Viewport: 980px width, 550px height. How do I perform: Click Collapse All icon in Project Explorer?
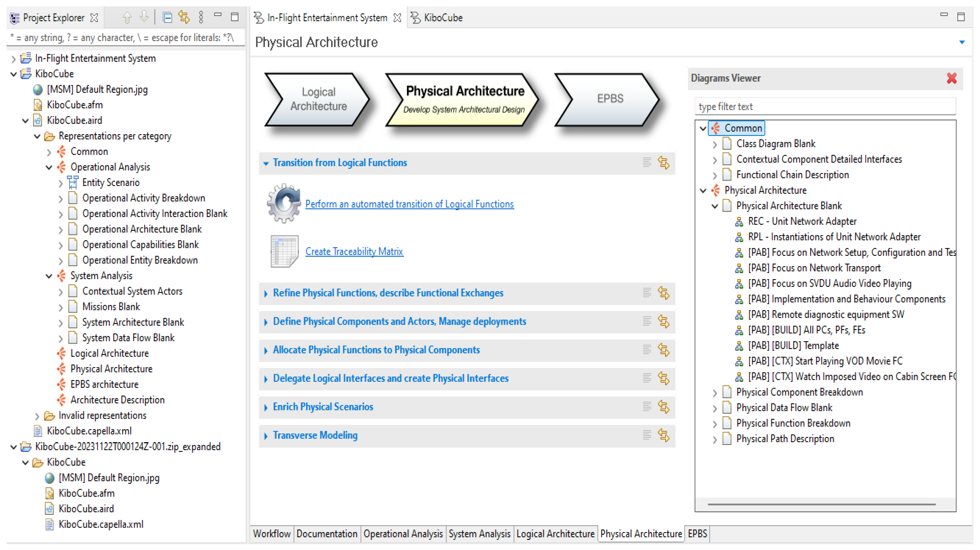click(x=167, y=17)
